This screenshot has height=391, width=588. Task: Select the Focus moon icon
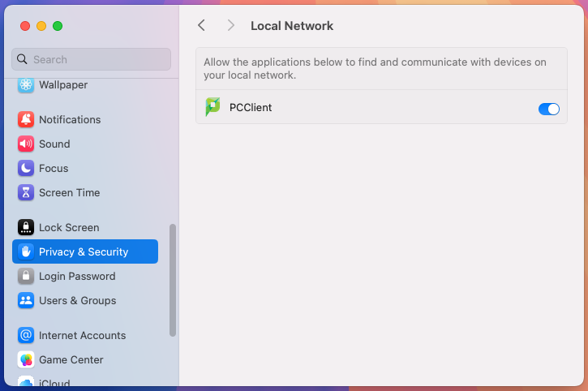pos(26,168)
